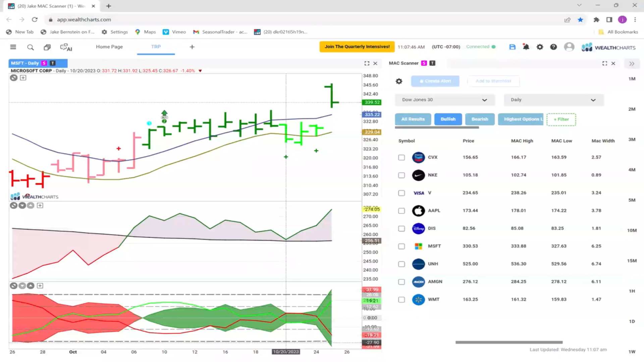
Task: Tick the AAPL row checkbox
Action: [x=401, y=211]
